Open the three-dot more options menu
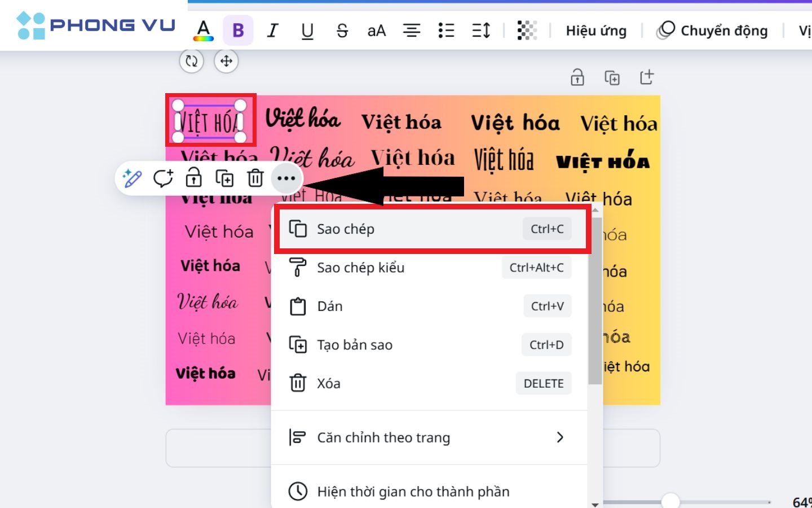Viewport: 812px width, 508px height. [x=286, y=178]
